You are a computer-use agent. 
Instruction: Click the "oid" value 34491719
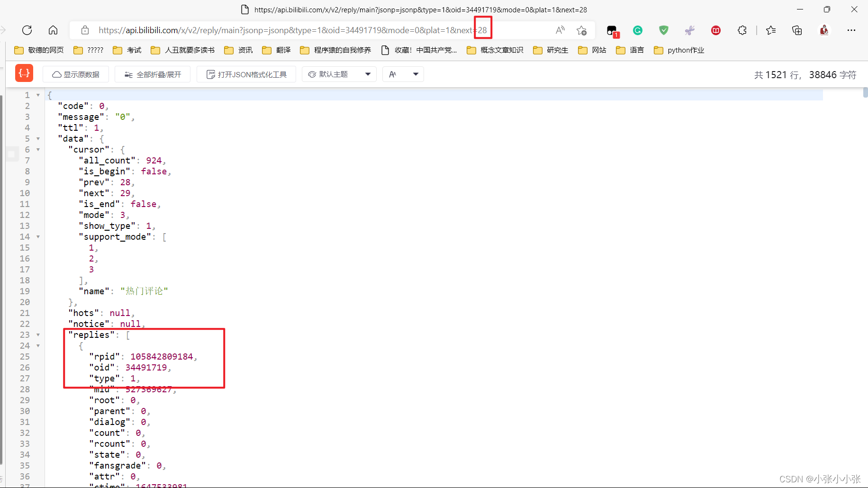point(146,368)
